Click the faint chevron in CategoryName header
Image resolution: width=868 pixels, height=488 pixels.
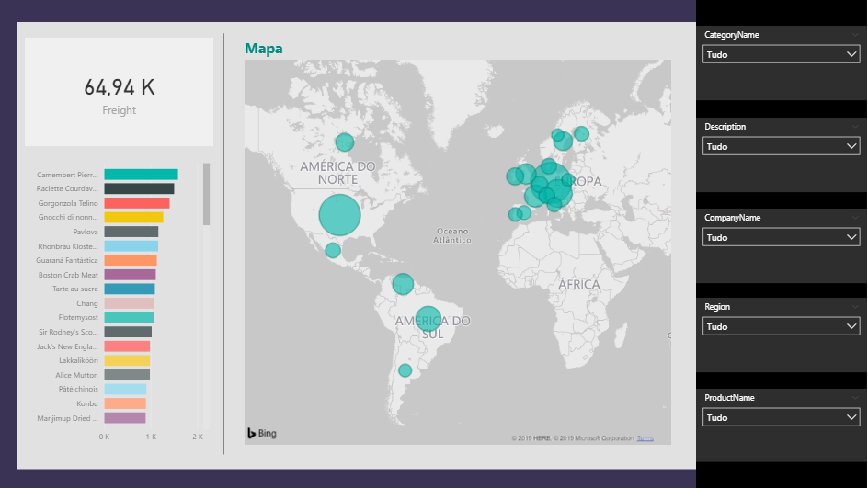pyautogui.click(x=855, y=34)
